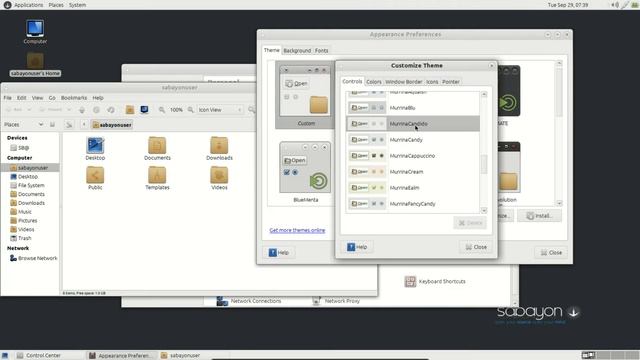
Task: Open the Places menu in top panel
Action: [56, 5]
